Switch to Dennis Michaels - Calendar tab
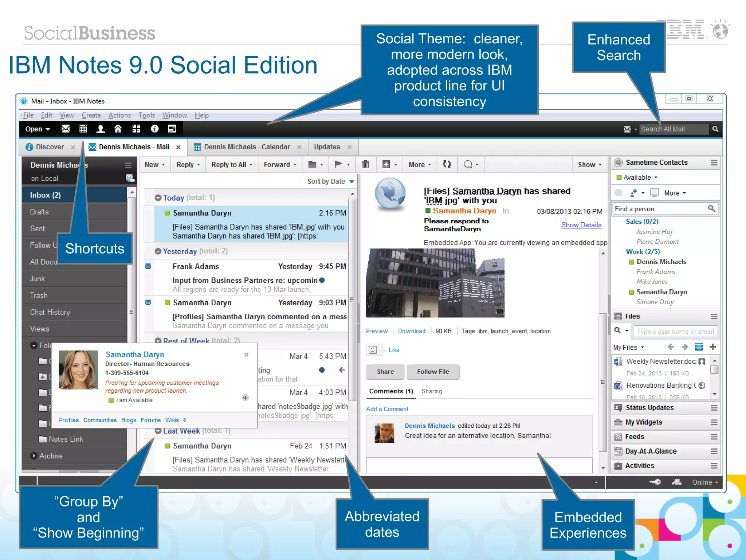The image size is (746, 560). click(247, 147)
